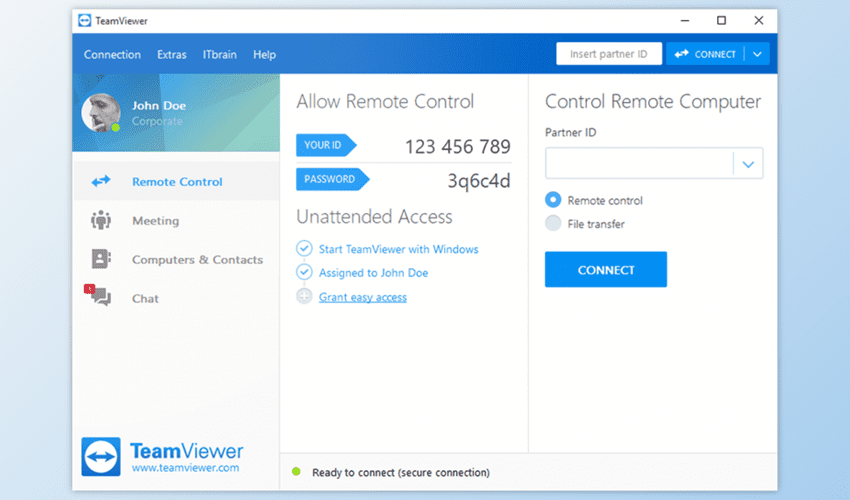
Task: Click the Grant easy access link
Action: click(x=363, y=297)
